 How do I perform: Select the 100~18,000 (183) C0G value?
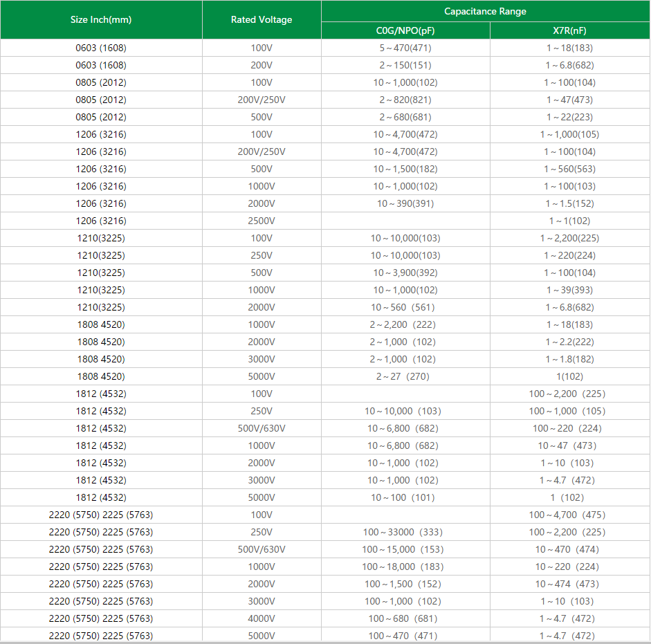405,567
